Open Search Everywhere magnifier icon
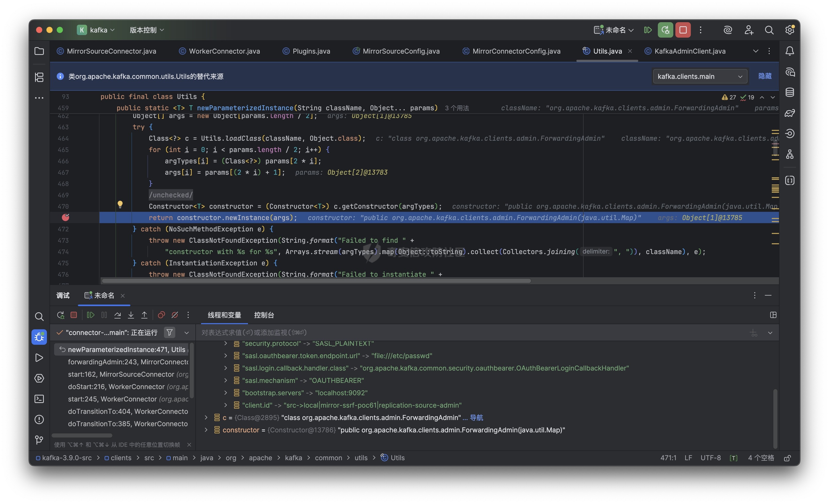 coord(769,30)
